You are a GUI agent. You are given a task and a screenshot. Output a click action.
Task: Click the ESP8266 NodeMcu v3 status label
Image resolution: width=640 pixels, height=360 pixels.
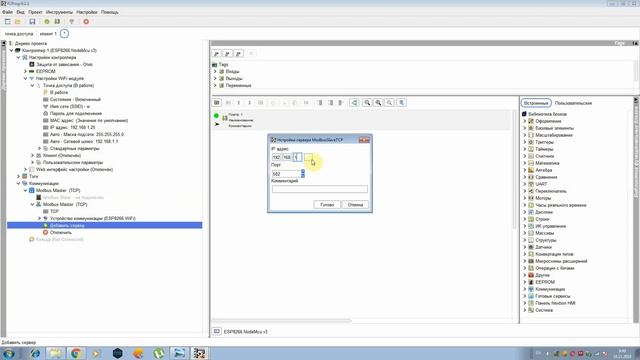(245, 332)
